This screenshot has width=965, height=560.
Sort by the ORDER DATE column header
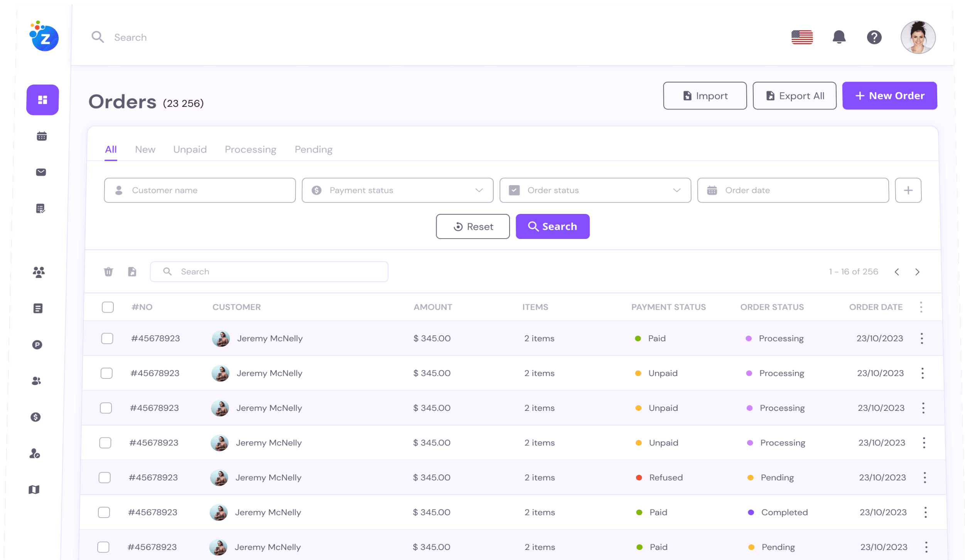click(876, 307)
